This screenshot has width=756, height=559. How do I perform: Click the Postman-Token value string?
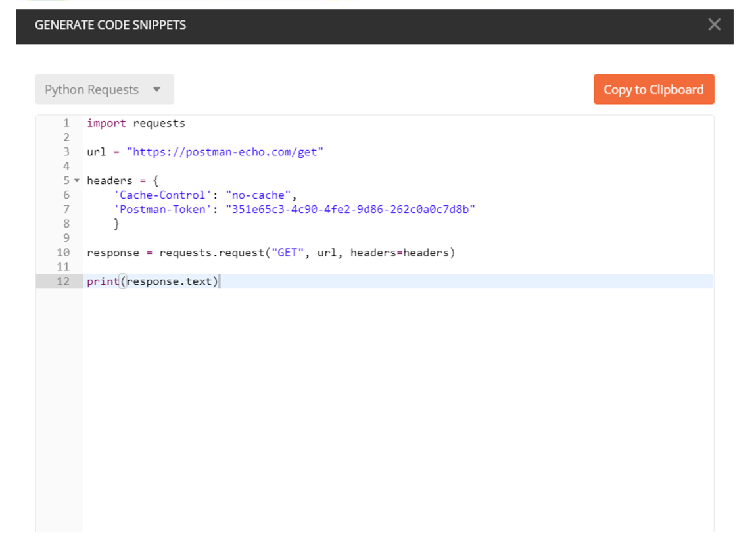(350, 210)
